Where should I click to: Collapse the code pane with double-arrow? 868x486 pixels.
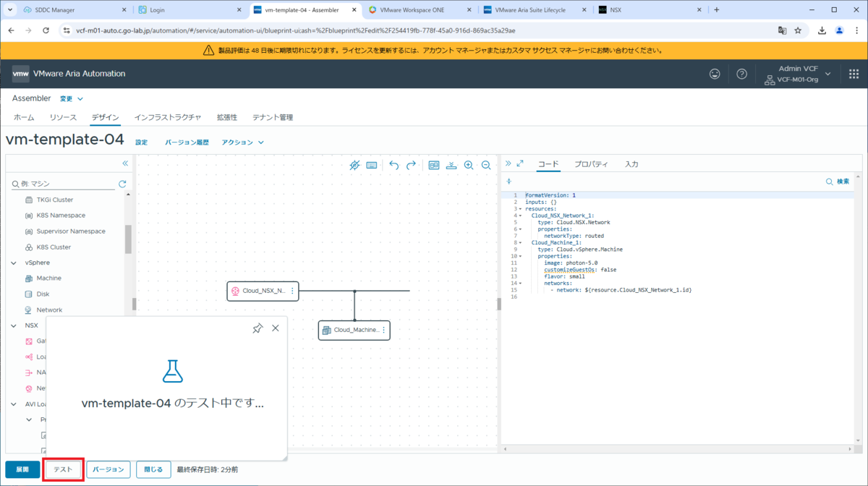(508, 163)
